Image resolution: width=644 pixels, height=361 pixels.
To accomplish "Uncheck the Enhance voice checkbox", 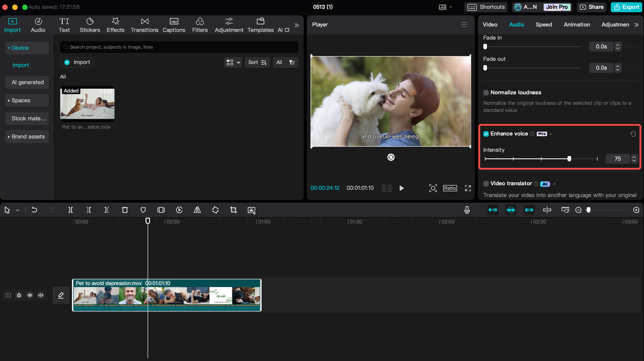I will (x=486, y=134).
